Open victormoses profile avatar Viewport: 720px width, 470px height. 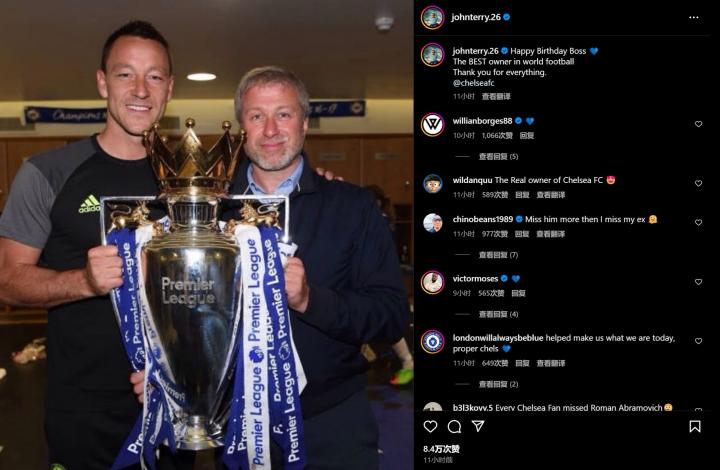tap(433, 282)
